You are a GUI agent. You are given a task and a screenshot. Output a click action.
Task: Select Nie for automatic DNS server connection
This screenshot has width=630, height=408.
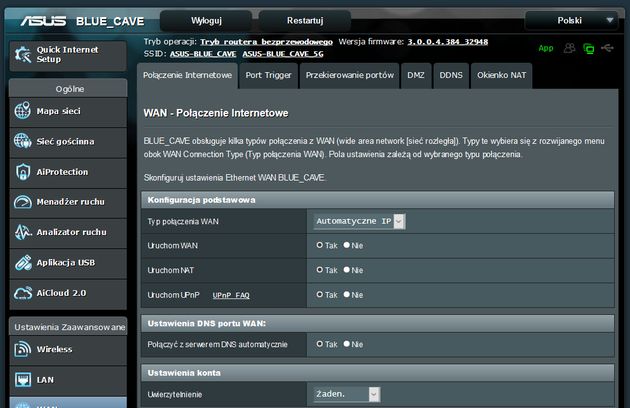tap(346, 344)
